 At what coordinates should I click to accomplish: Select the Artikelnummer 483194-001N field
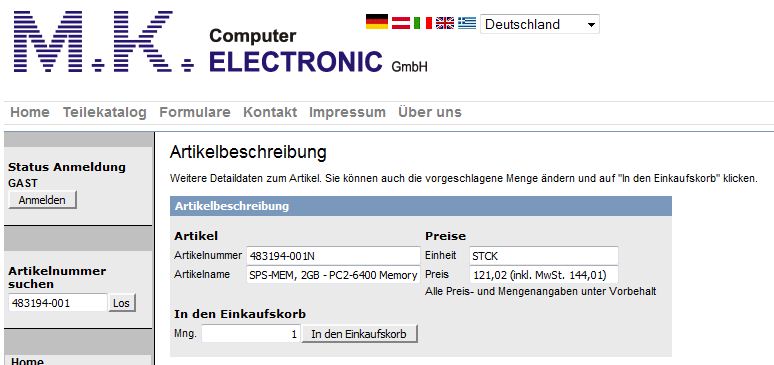coord(333,256)
